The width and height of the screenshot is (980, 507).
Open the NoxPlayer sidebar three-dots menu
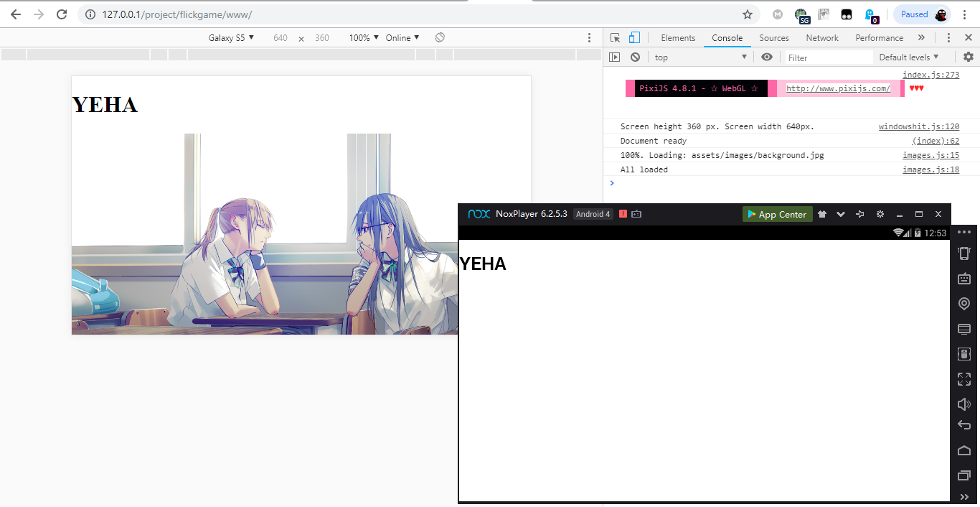[964, 232]
